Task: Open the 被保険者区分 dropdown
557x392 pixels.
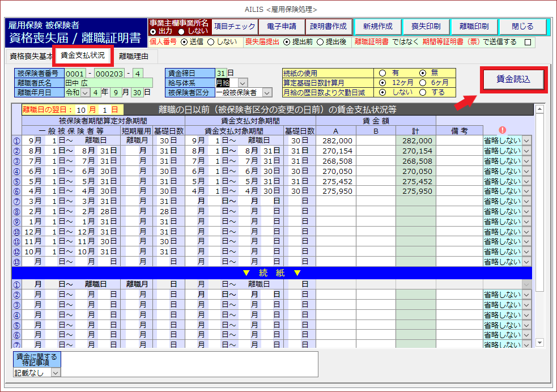Action: pyautogui.click(x=267, y=92)
